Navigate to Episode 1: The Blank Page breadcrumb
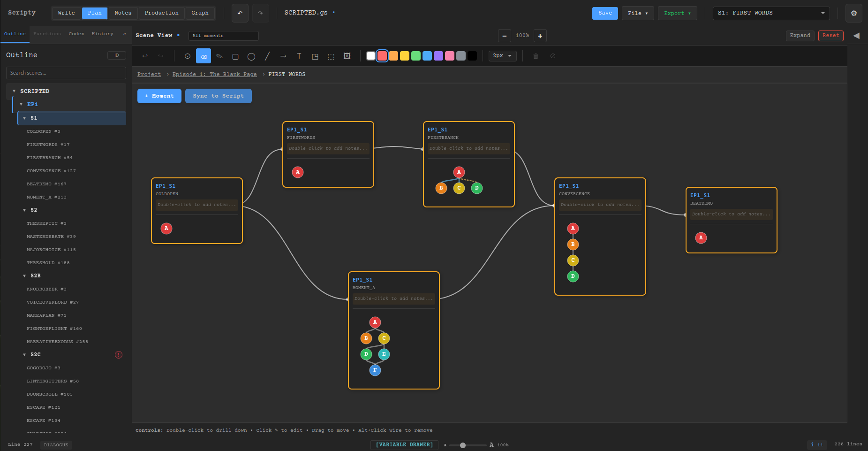The image size is (868, 451). (x=214, y=74)
